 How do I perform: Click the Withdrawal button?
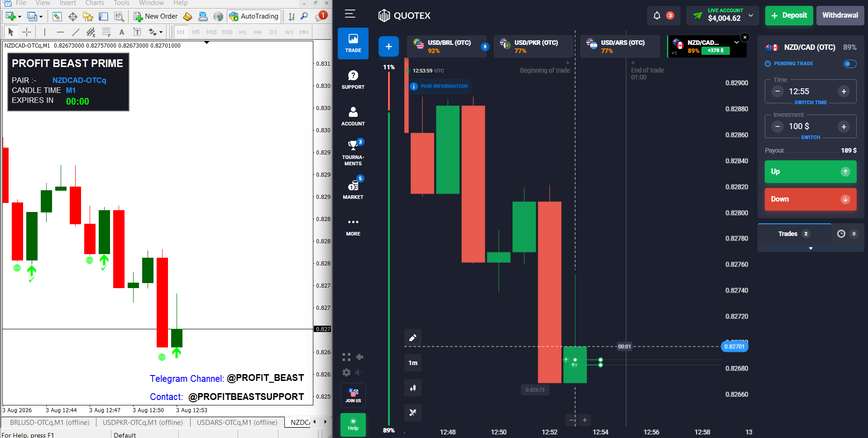click(x=840, y=15)
